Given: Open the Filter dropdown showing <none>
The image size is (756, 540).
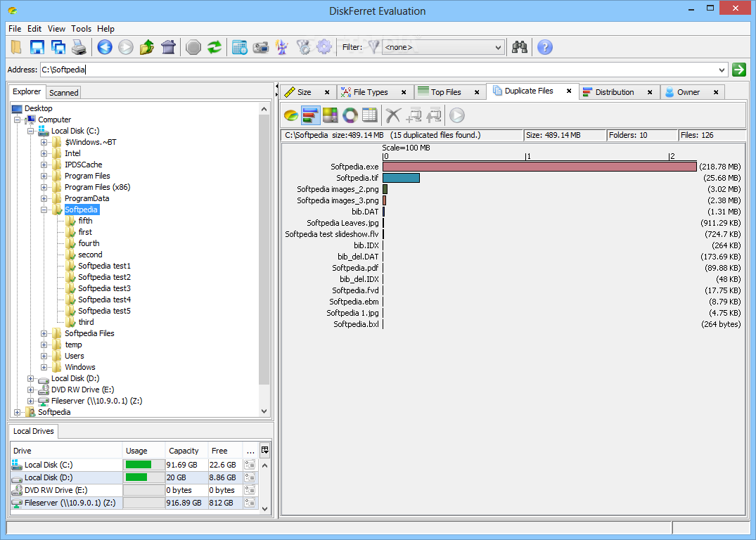Looking at the screenshot, I should point(444,47).
